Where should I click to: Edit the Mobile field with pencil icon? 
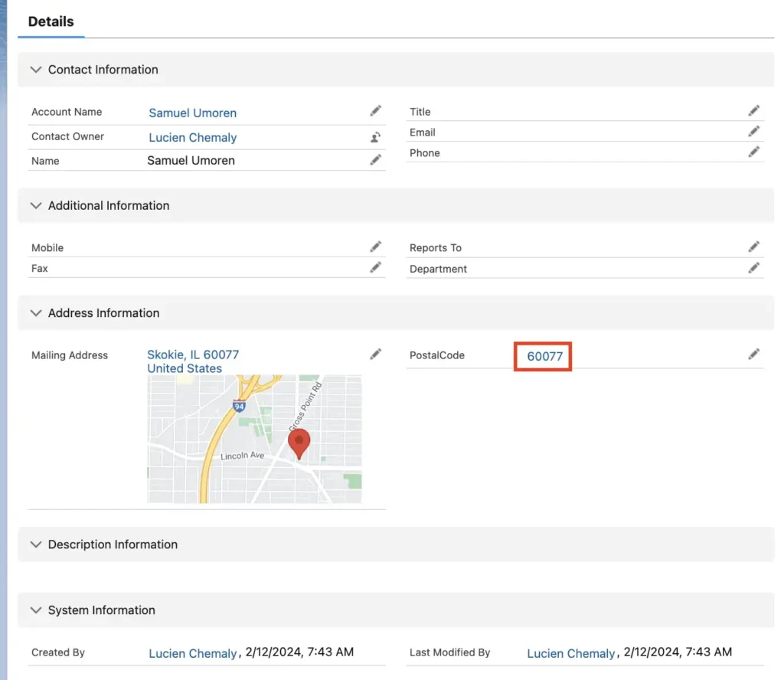point(375,247)
